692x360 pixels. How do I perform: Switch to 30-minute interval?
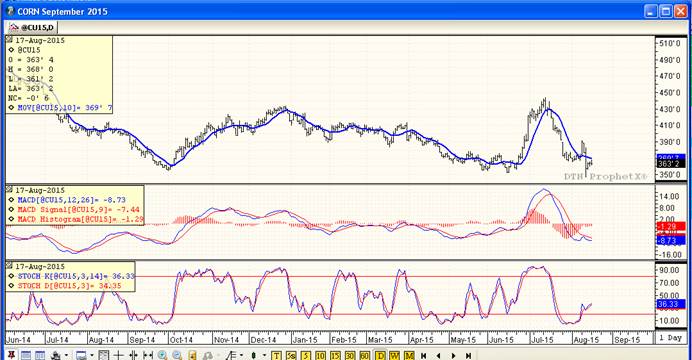[x=350, y=356]
